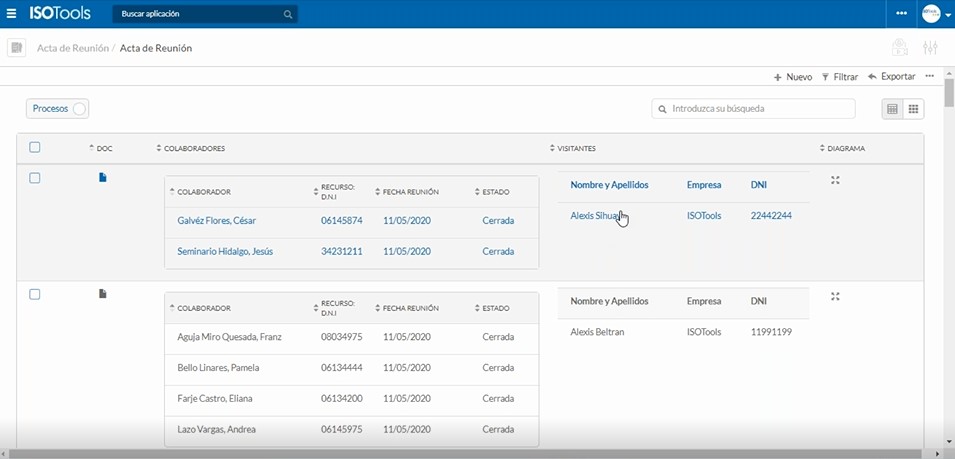Click the three-dots menu in the blue header
The image size is (955, 459).
901,14
